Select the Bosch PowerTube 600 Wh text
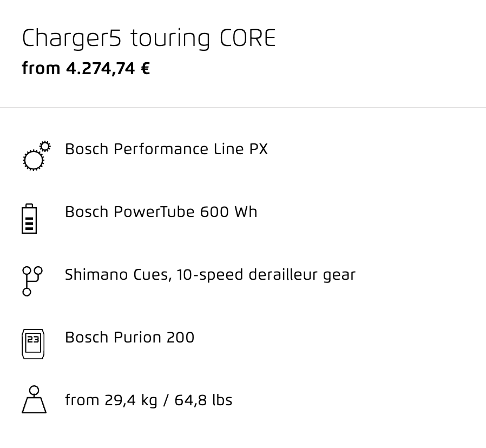The image size is (486, 448). [x=161, y=212]
